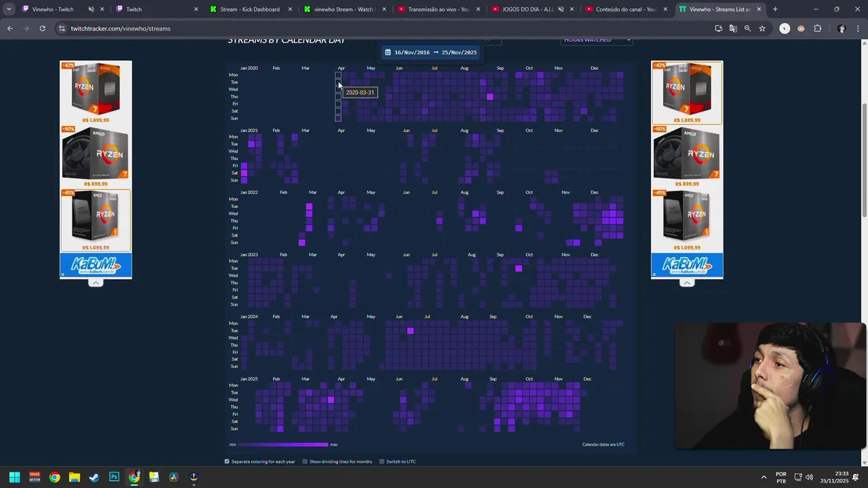
Task: Click the min–max color gradient legend
Action: coord(283,445)
